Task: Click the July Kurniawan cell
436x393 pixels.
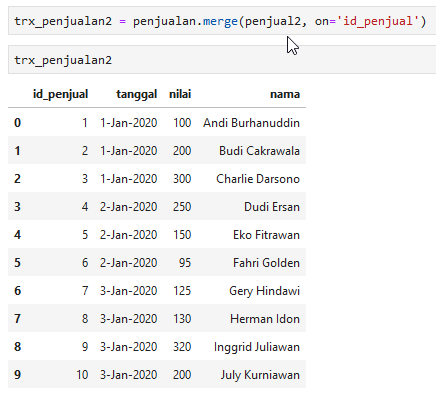Action: click(x=260, y=375)
